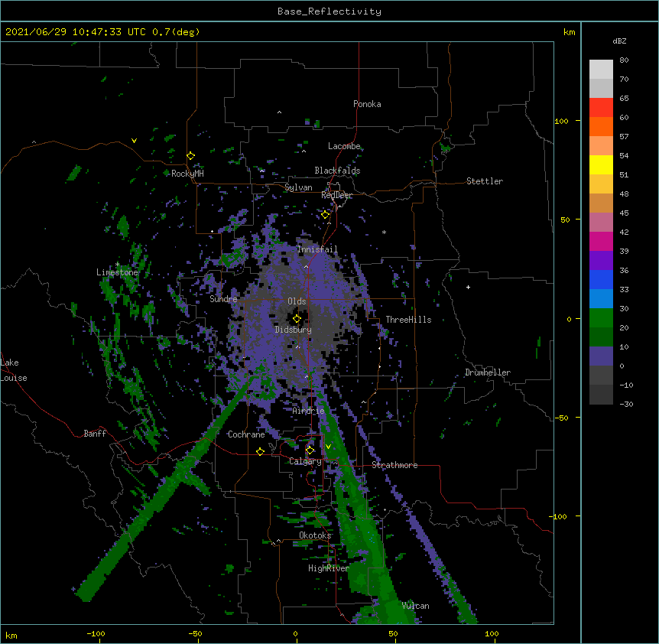659x644 pixels.
Task: Click the ThreeHills town label
Action: pos(408,320)
